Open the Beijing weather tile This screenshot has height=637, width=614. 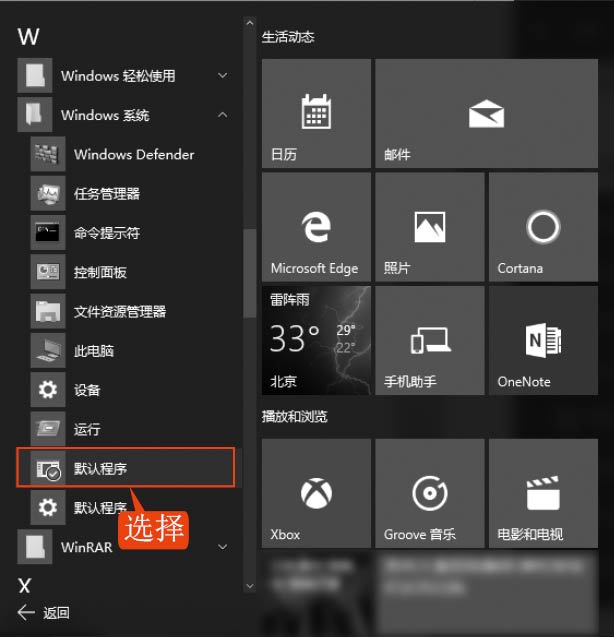click(x=316, y=340)
